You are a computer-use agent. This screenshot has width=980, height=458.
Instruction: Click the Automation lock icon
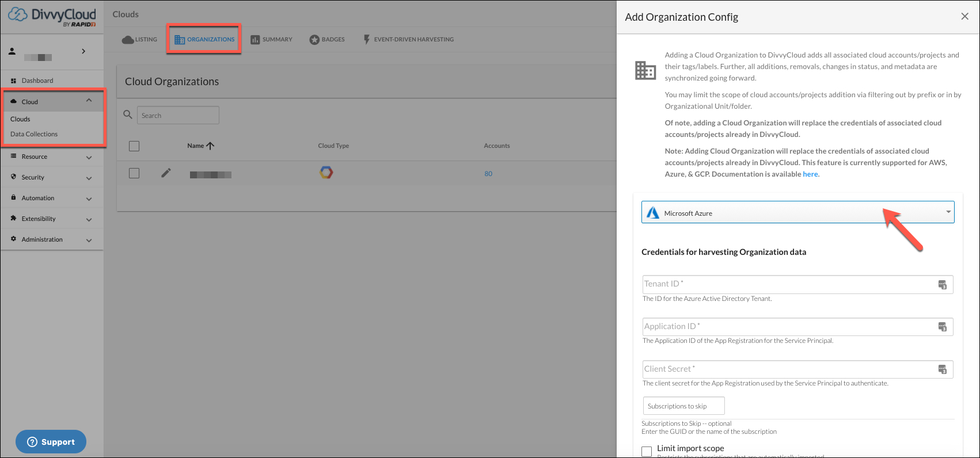(x=13, y=197)
